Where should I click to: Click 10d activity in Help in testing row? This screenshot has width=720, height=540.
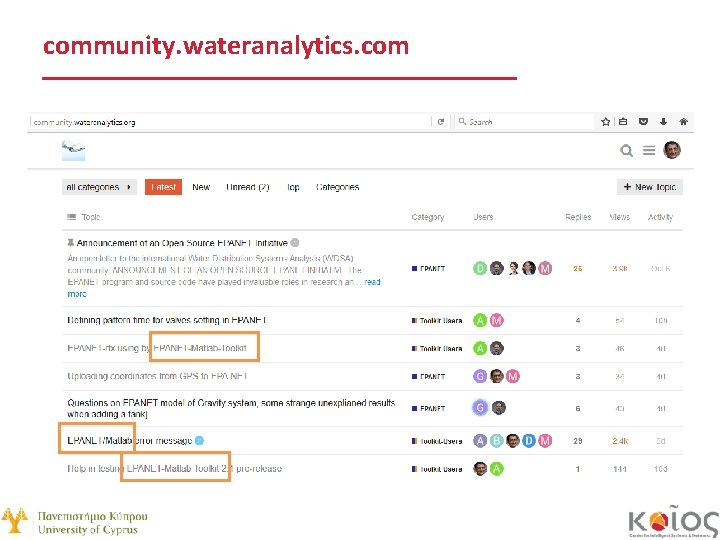click(x=660, y=469)
